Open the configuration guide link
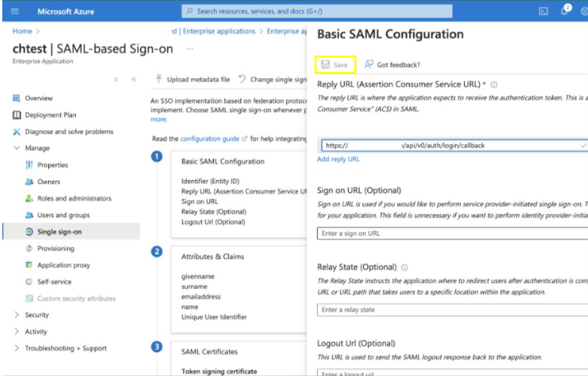 pos(210,139)
